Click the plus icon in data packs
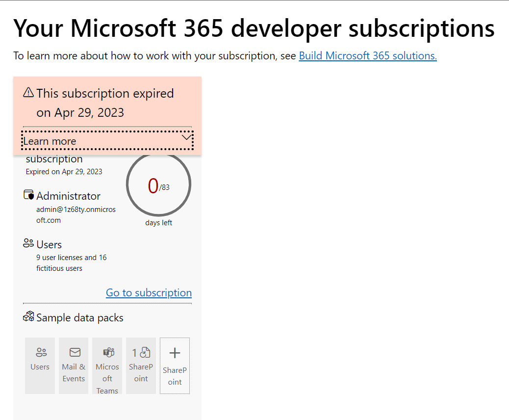The image size is (509, 420). (175, 353)
